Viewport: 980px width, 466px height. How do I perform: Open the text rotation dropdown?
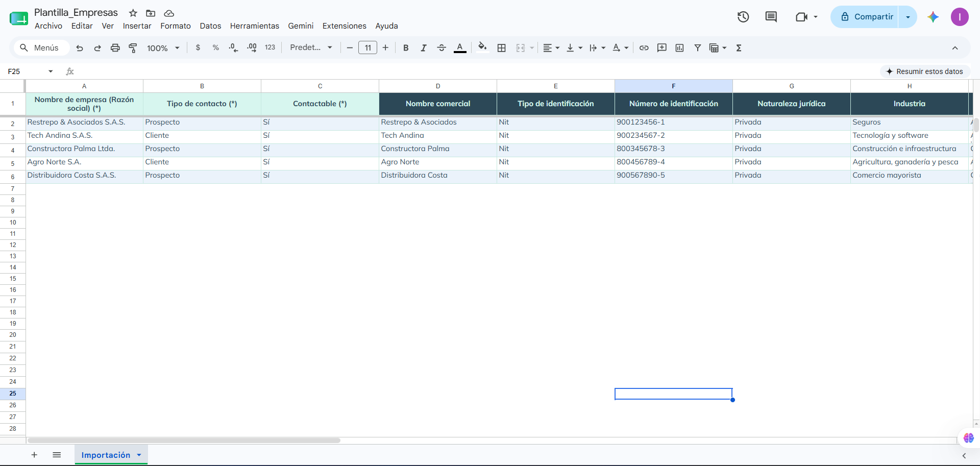pos(620,48)
